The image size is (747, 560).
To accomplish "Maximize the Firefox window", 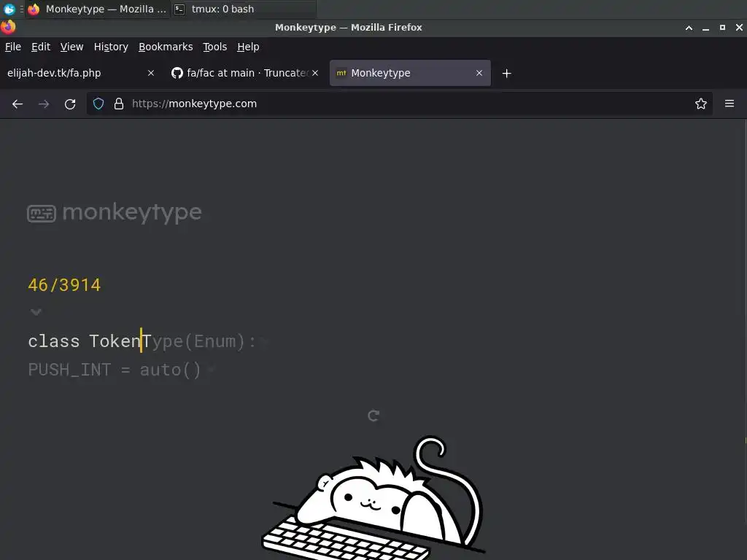I will pyautogui.click(x=722, y=28).
